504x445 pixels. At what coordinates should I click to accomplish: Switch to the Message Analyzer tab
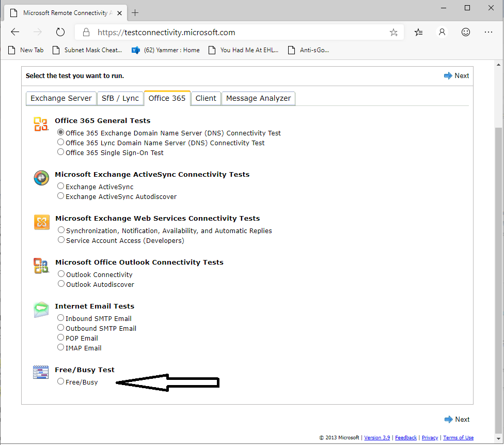[258, 98]
